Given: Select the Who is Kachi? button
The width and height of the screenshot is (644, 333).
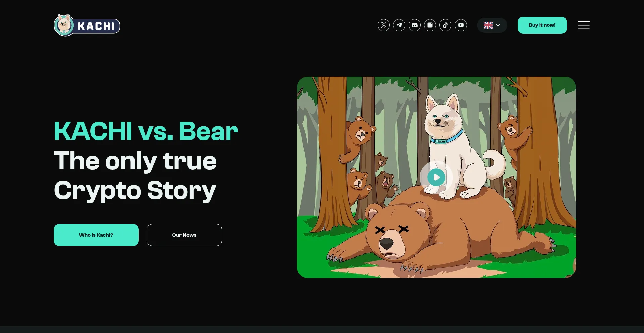Looking at the screenshot, I should point(96,235).
